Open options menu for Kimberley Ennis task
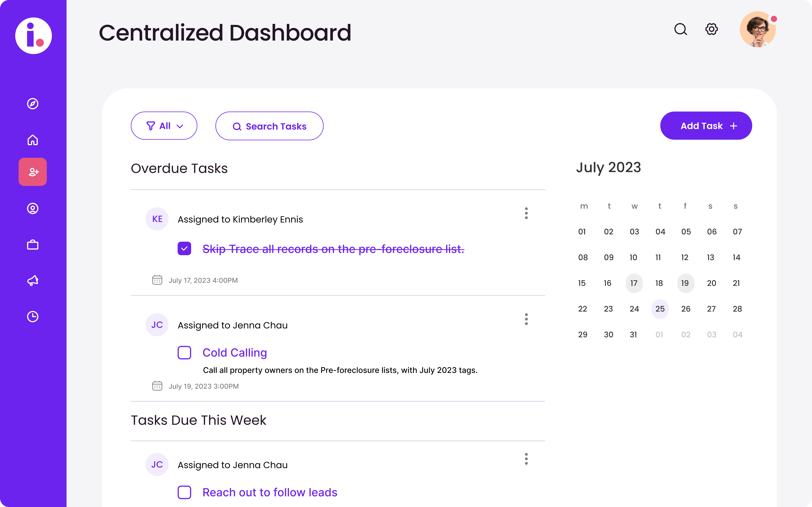Viewport: 812px width, 507px height. (526, 213)
